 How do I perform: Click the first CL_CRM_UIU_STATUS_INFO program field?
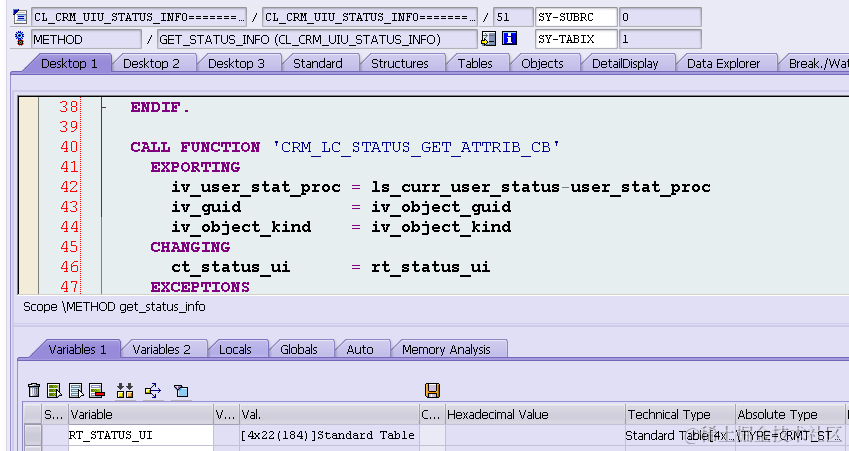click(139, 17)
